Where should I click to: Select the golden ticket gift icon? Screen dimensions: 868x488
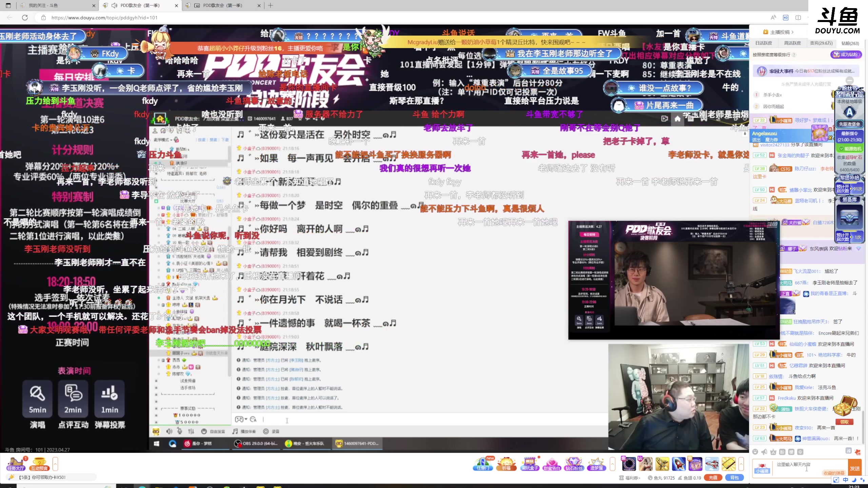pos(728,464)
